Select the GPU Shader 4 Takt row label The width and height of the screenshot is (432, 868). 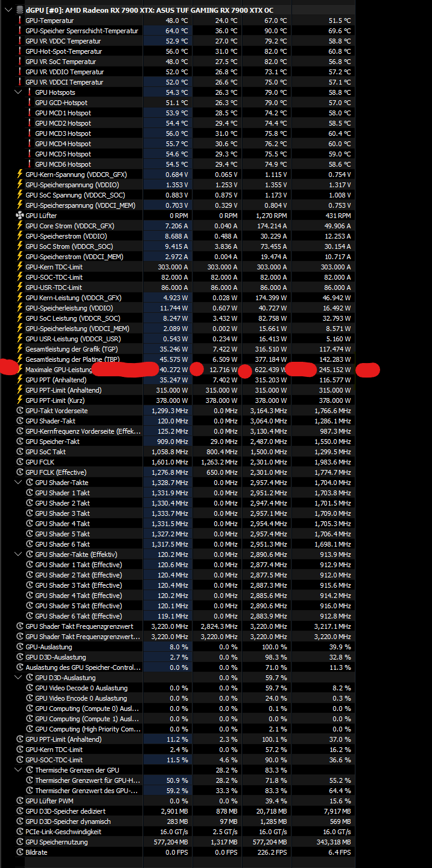coord(62,524)
